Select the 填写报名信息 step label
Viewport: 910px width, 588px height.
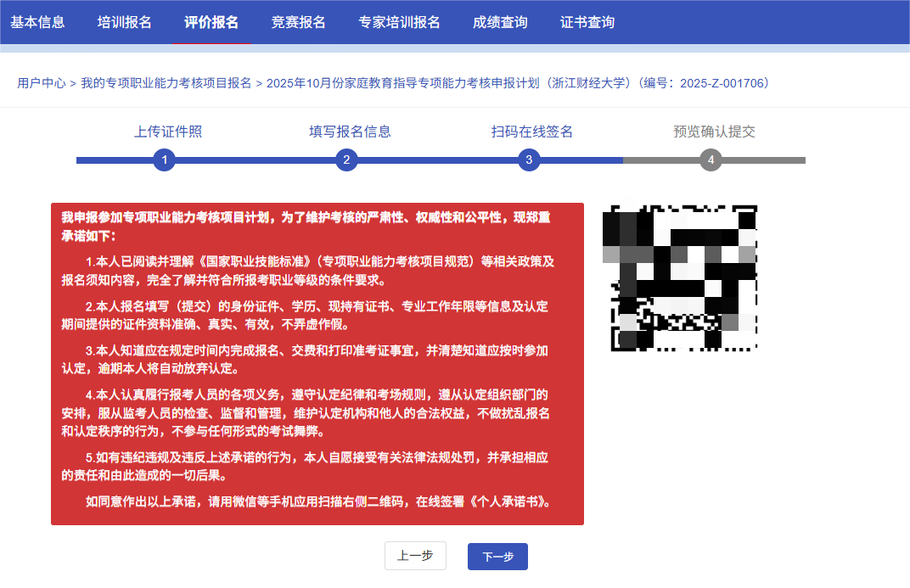click(350, 132)
